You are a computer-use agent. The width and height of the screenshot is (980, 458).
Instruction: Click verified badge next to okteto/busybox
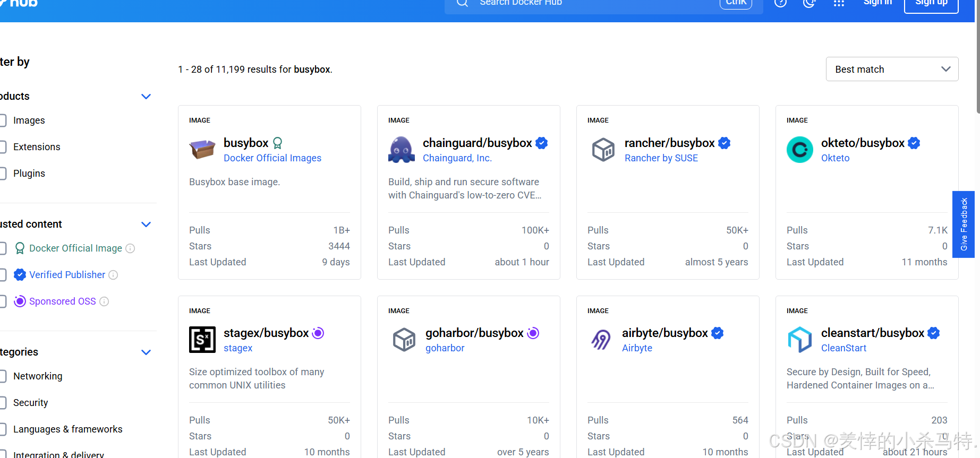pyautogui.click(x=914, y=143)
